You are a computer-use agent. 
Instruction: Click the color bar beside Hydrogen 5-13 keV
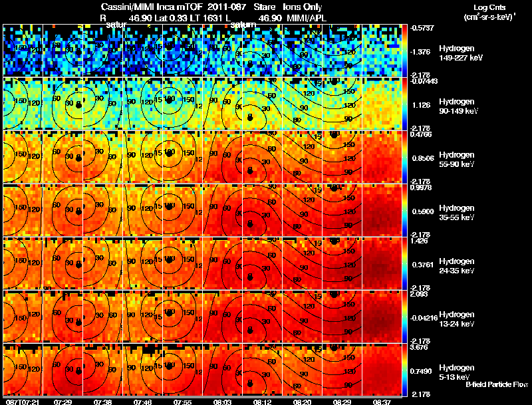pyautogui.click(x=404, y=370)
